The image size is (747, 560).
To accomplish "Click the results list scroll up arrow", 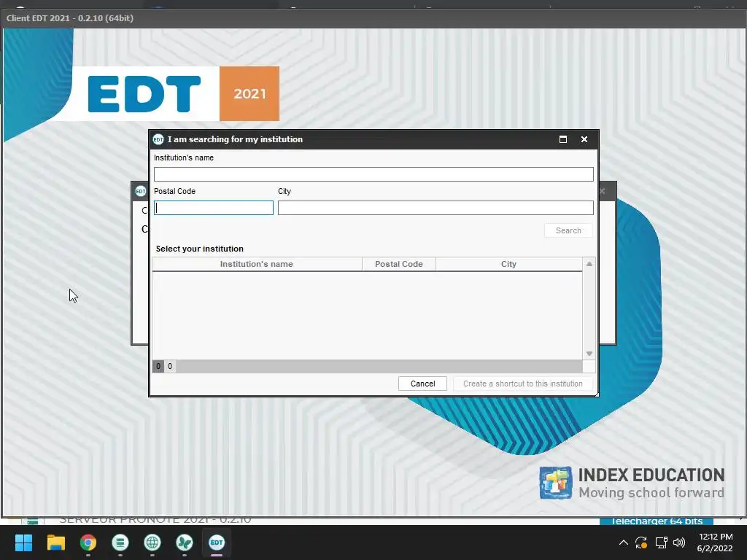I will (589, 264).
